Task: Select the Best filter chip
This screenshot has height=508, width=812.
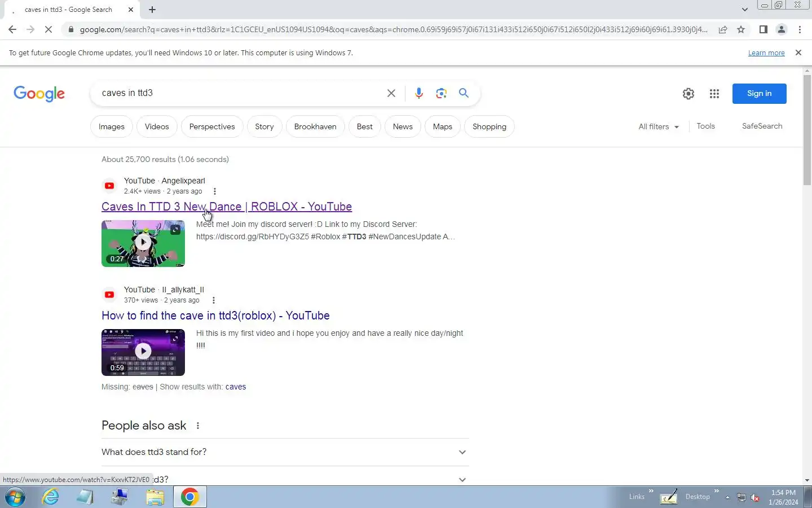Action: [365, 126]
